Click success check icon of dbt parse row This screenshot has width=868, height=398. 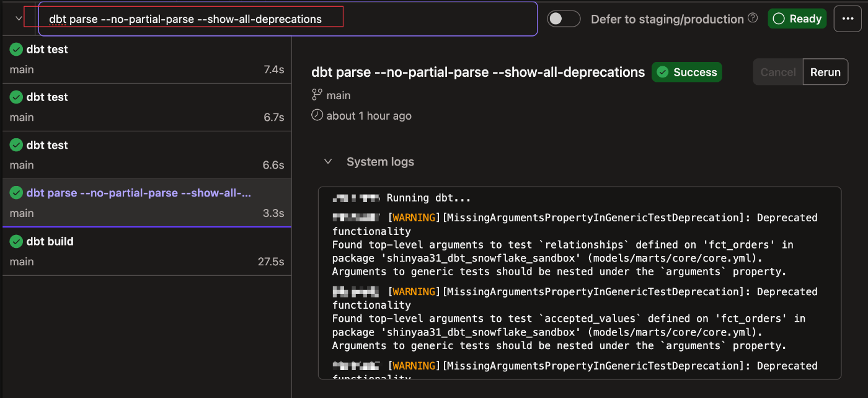coord(16,193)
